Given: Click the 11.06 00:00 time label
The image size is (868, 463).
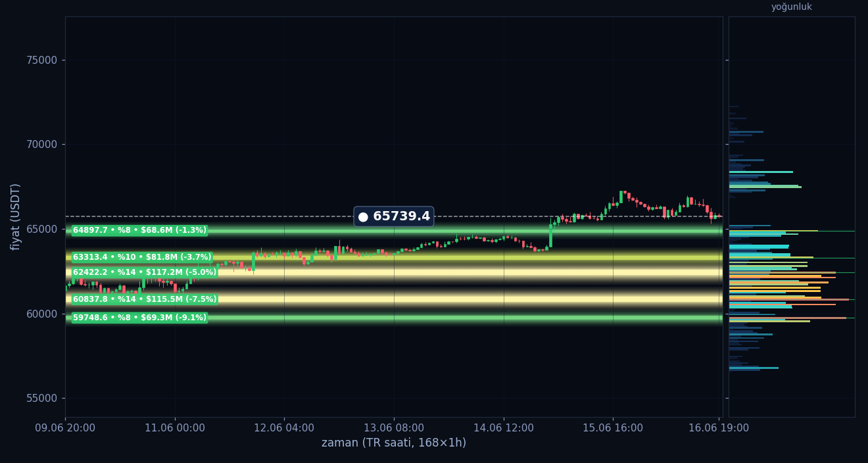Looking at the screenshot, I should point(175,428).
